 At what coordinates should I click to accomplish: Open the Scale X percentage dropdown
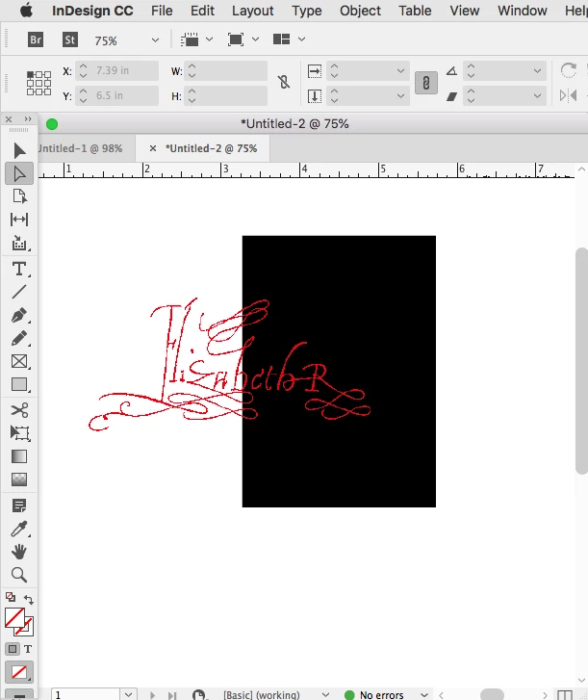coord(400,70)
